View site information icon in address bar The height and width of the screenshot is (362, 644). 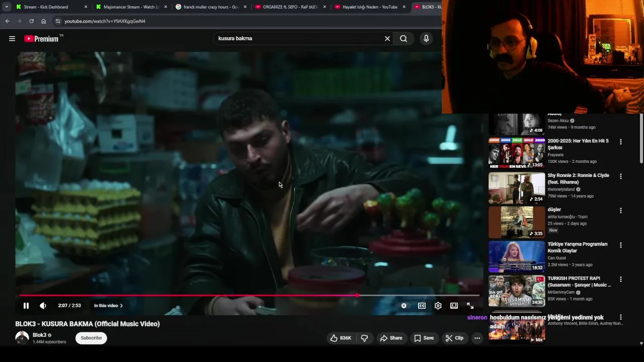57,21
